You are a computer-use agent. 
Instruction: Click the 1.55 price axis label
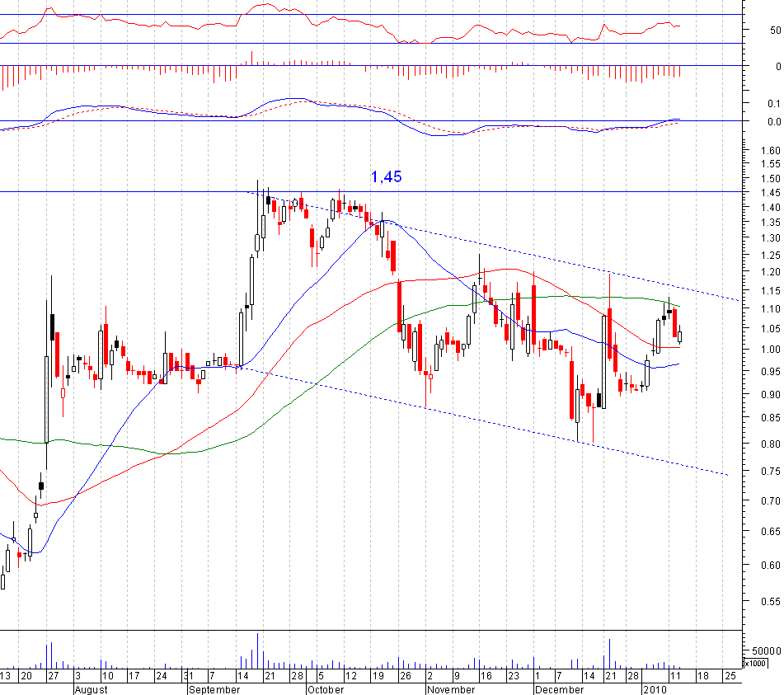click(771, 164)
